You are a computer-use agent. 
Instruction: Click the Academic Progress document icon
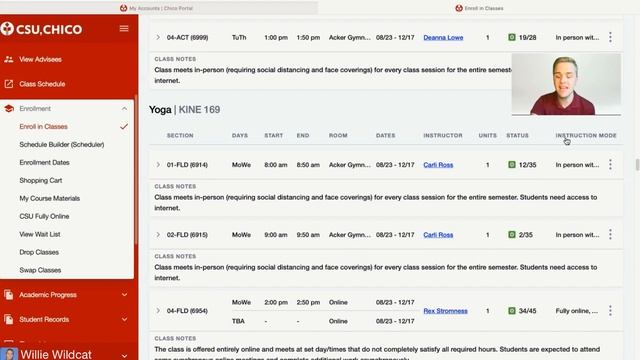coord(9,295)
